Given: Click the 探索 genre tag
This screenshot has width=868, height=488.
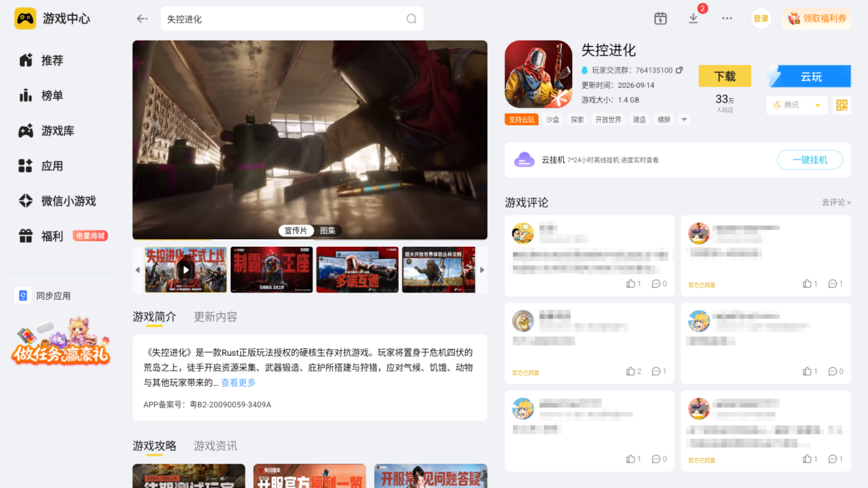Looking at the screenshot, I should tap(578, 120).
